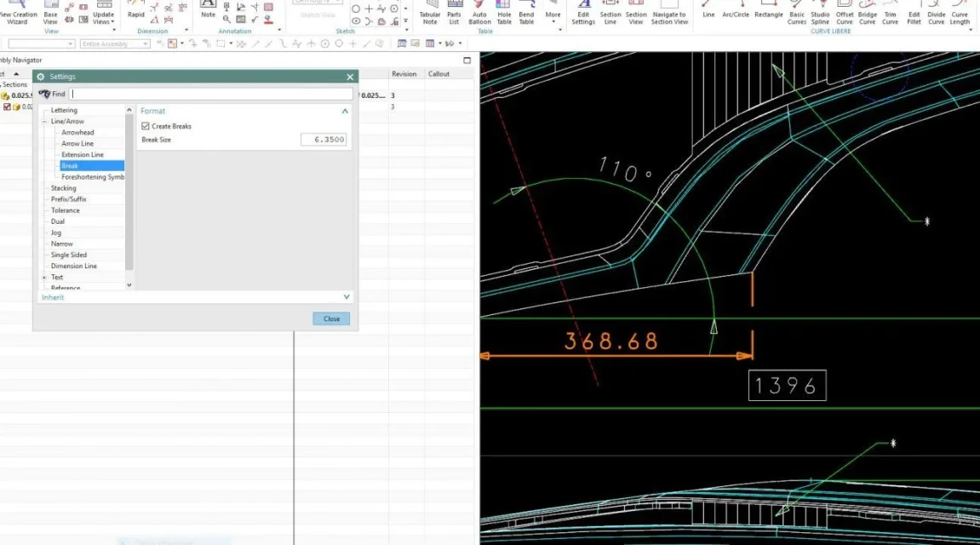Select the Edit Fillet tool
The image size is (980, 545).
point(914,13)
